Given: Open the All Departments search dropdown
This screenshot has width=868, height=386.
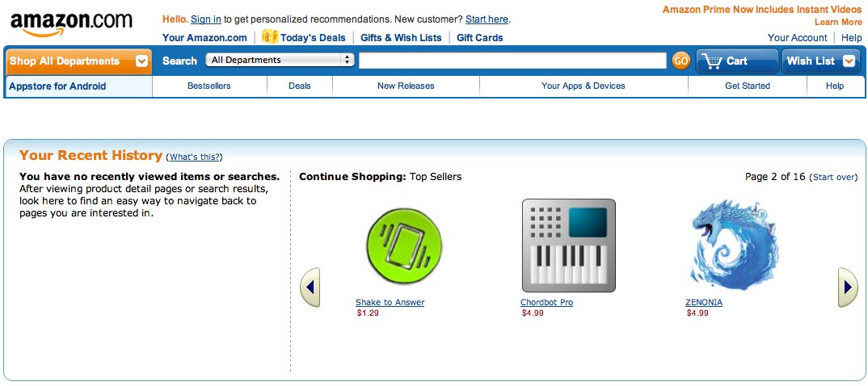Looking at the screenshot, I should tap(280, 60).
